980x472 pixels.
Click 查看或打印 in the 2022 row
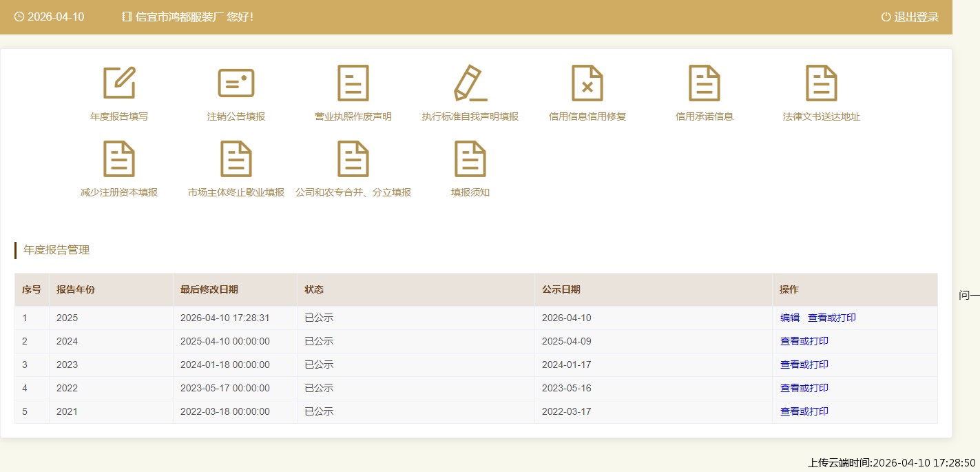pyautogui.click(x=804, y=389)
